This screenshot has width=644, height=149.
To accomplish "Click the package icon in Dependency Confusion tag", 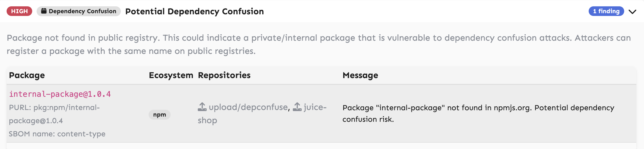I will (x=44, y=11).
